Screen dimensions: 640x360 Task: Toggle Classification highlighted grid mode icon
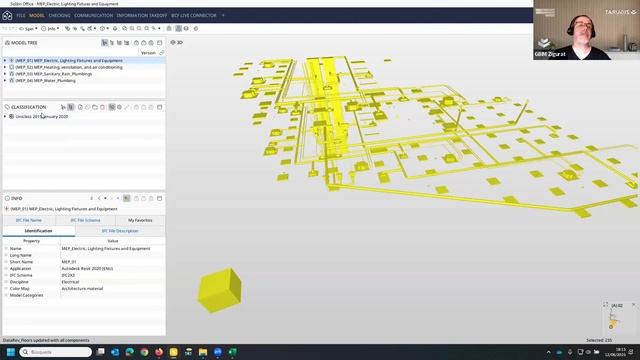112,107
